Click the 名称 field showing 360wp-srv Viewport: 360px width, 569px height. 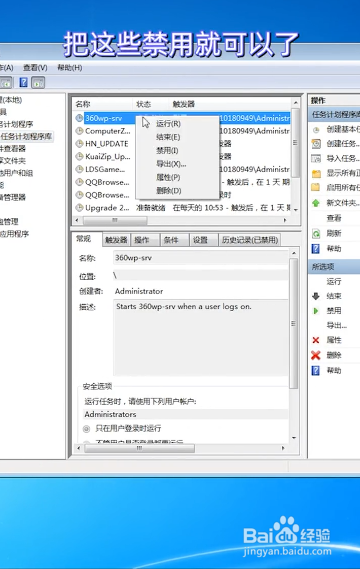tap(201, 258)
